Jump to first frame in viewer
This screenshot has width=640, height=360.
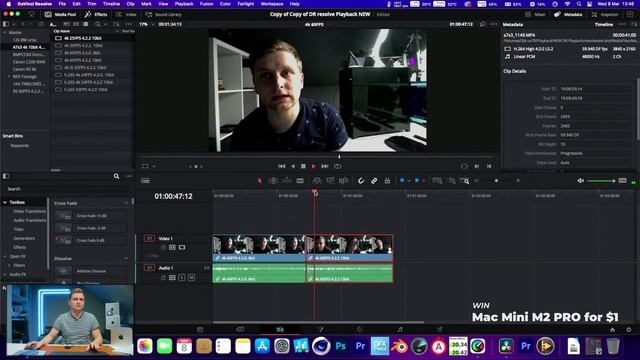tap(282, 166)
